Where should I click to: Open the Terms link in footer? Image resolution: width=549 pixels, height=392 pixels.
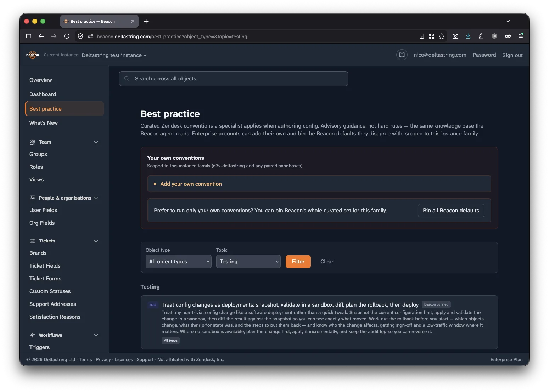click(85, 359)
